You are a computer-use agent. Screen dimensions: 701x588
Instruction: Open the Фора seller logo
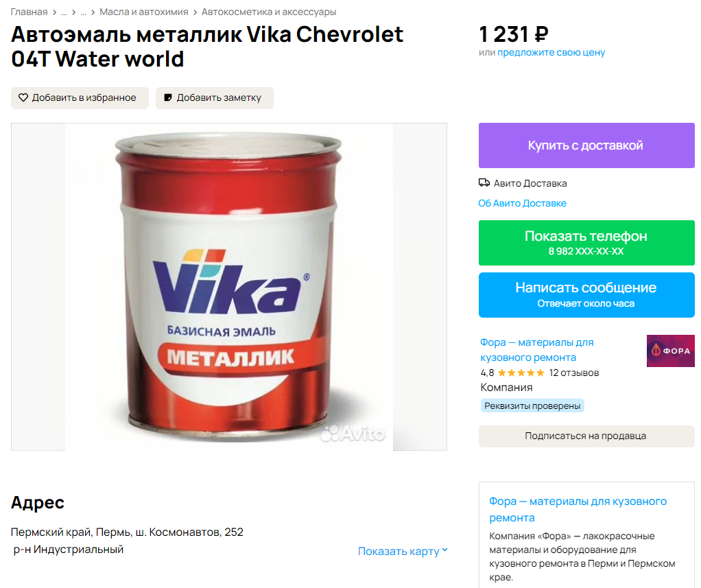tap(671, 351)
